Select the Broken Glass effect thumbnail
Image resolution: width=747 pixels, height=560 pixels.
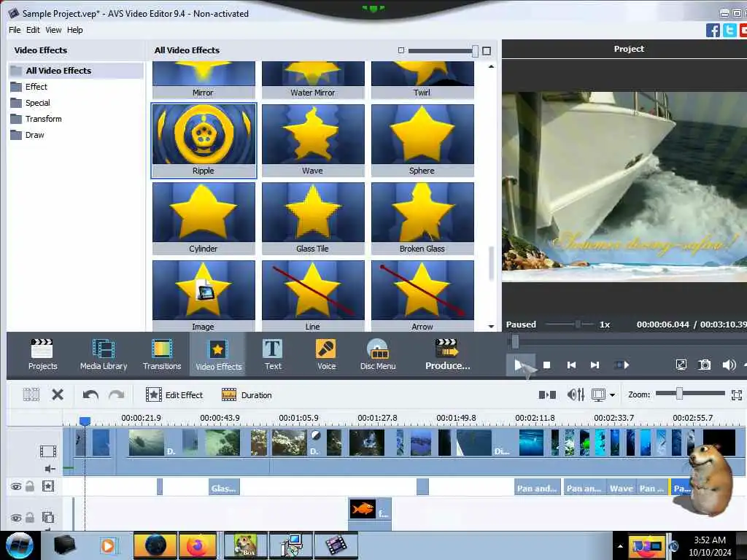pyautogui.click(x=422, y=219)
